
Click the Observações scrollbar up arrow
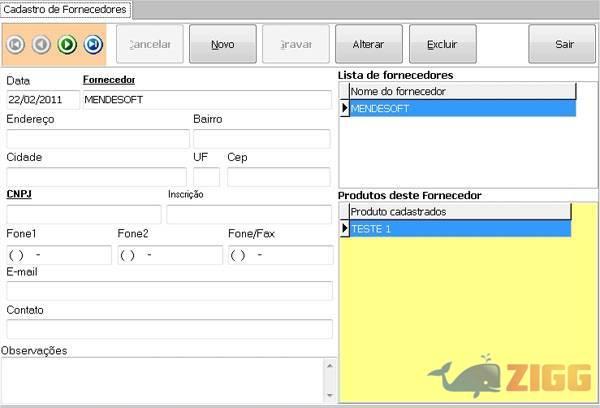point(327,365)
